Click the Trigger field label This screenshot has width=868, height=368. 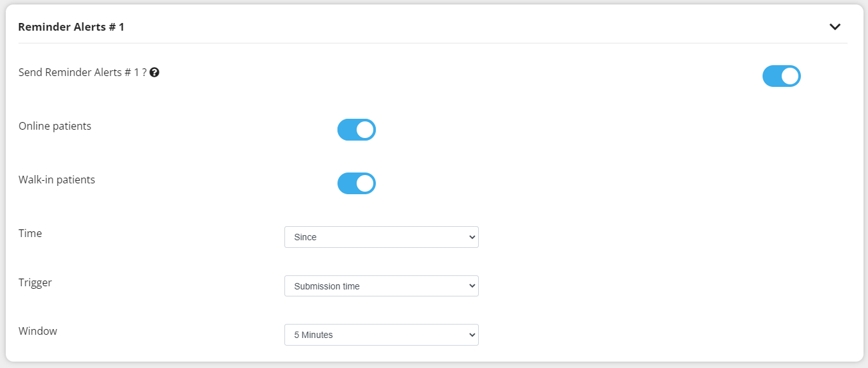35,282
